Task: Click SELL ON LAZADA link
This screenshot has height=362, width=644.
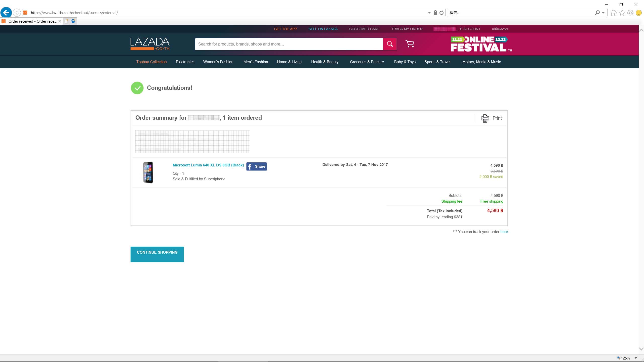Action: [323, 29]
